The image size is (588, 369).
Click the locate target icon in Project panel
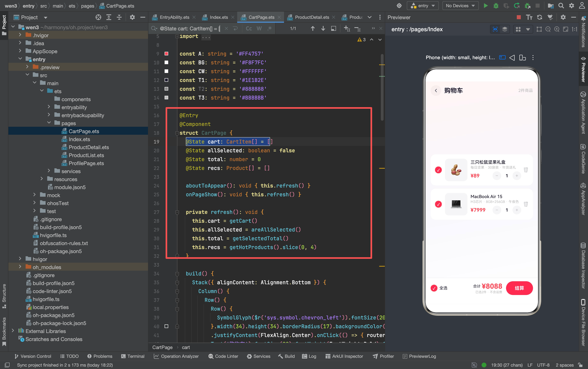click(98, 17)
